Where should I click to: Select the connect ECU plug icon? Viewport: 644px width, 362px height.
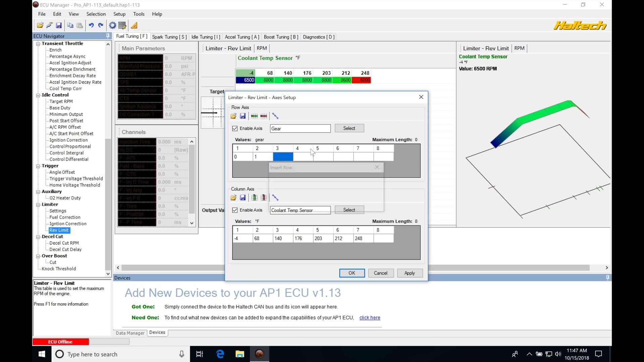click(49, 25)
